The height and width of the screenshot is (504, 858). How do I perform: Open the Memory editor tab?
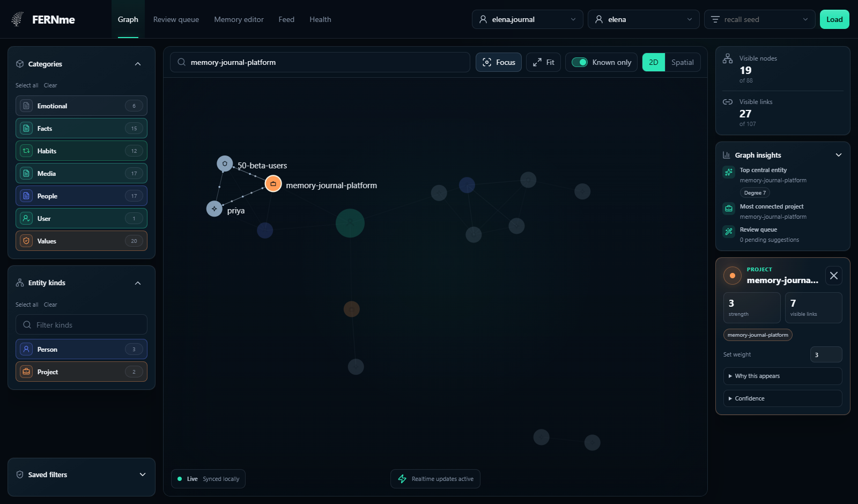click(x=239, y=19)
